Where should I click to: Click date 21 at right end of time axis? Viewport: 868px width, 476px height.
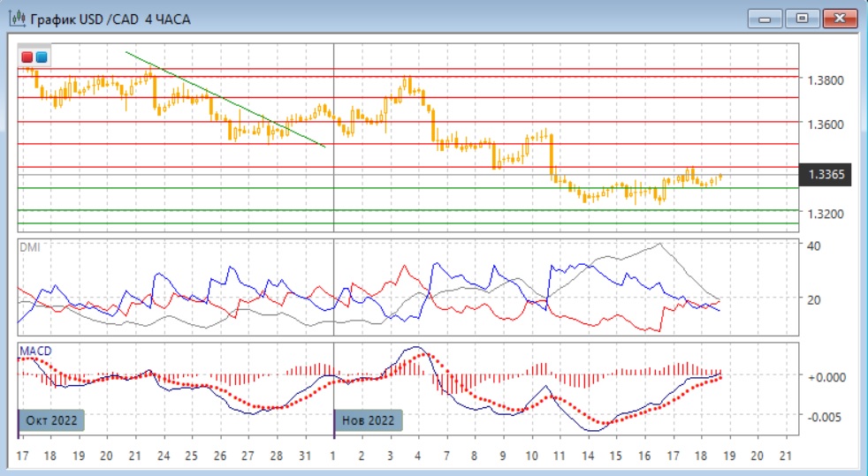783,457
